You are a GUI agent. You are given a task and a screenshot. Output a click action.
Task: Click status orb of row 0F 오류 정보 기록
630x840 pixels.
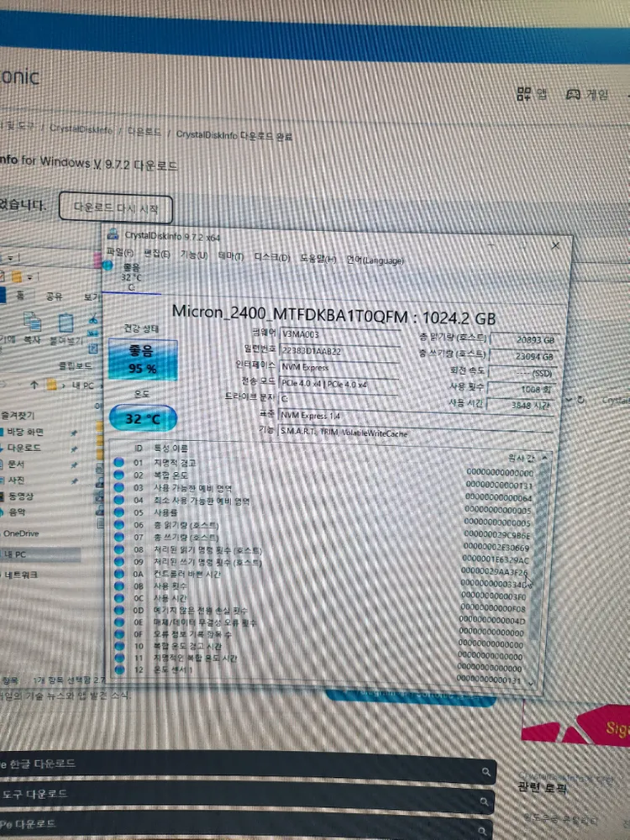pos(119,634)
